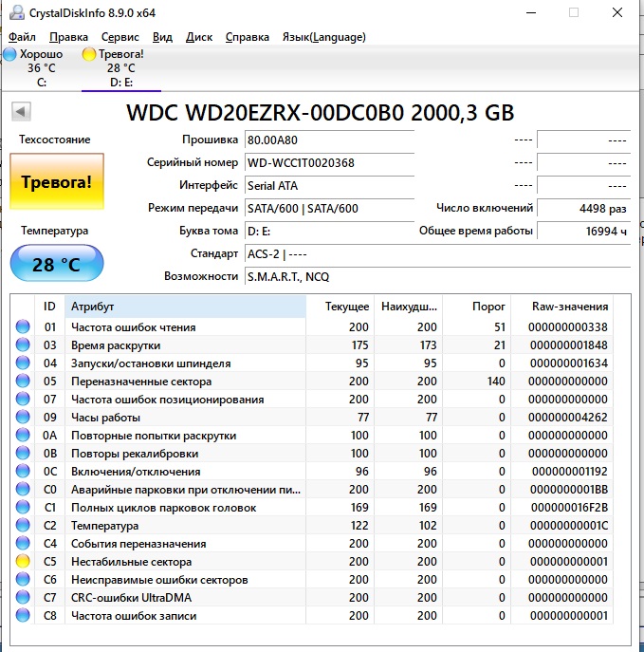Select the blue Хорошо disk C: indicator
This screenshot has height=652, width=644.
[x=34, y=67]
